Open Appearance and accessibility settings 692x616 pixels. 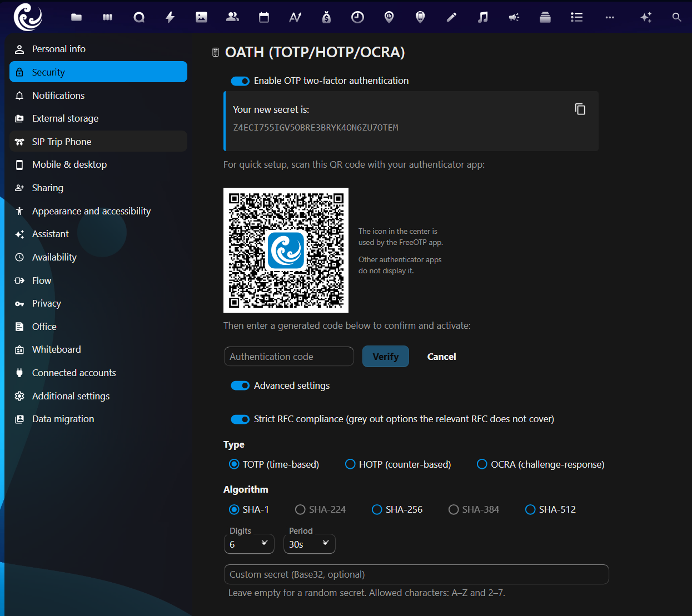point(98,211)
